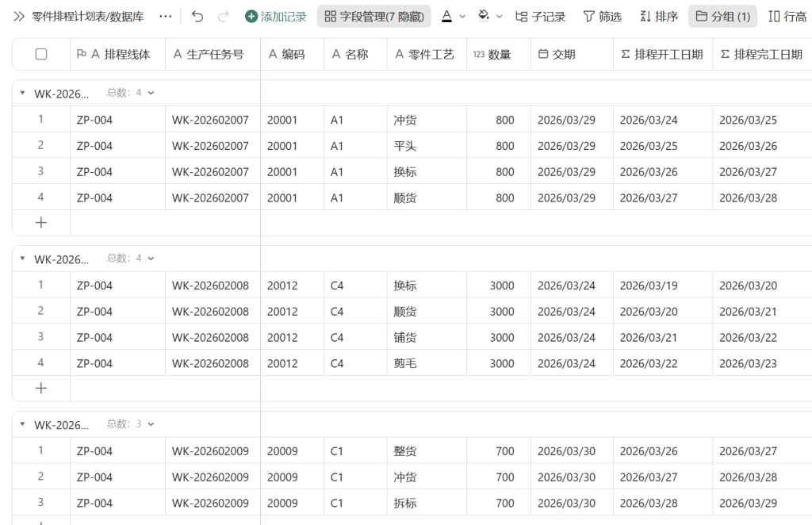
Task: Open 字段管理(7 隐藏) field manager
Action: click(374, 17)
